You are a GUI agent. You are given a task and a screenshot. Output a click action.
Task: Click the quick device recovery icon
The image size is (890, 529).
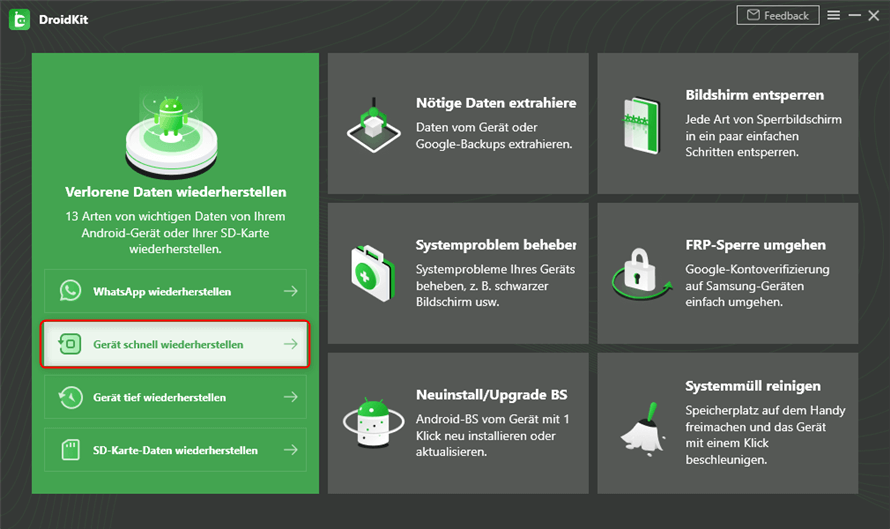70,344
